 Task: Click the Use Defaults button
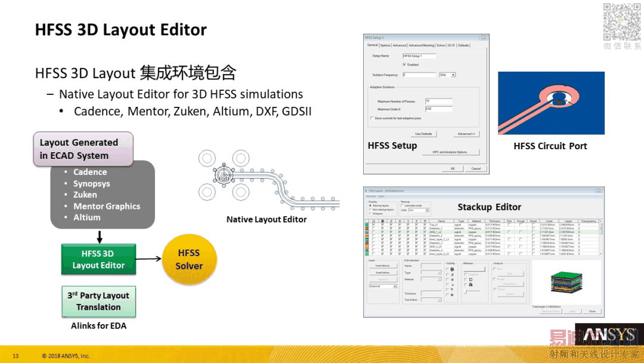[x=423, y=134]
